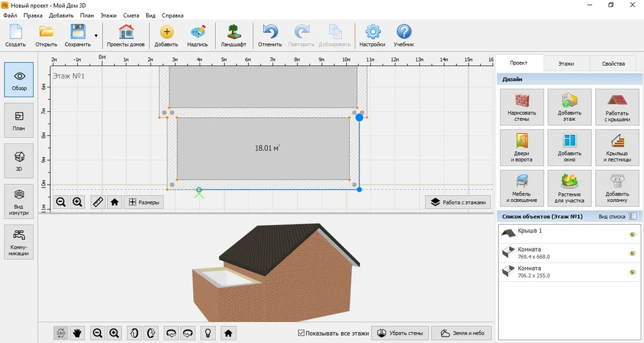Click large blue wall corner handle
644x343 pixels.
pyautogui.click(x=359, y=117)
